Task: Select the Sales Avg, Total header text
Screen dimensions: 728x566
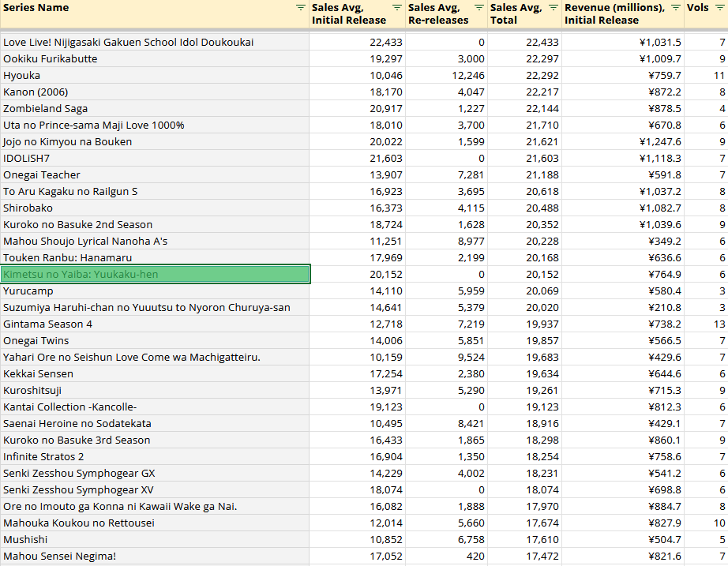Action: click(516, 14)
